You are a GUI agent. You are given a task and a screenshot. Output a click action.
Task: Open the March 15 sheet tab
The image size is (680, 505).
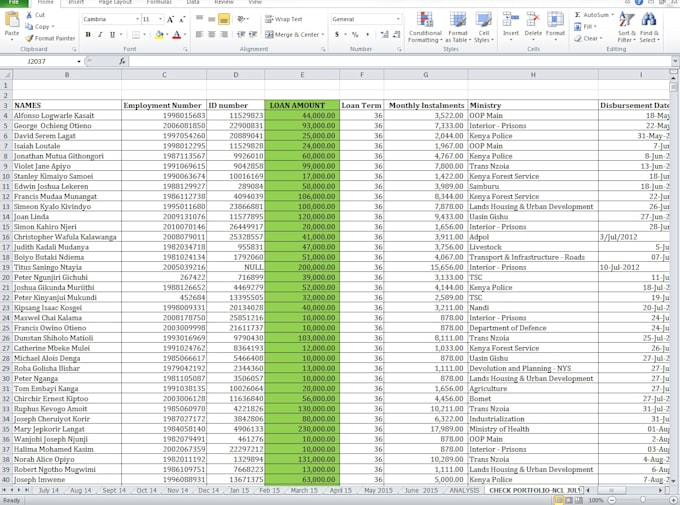pos(304,490)
